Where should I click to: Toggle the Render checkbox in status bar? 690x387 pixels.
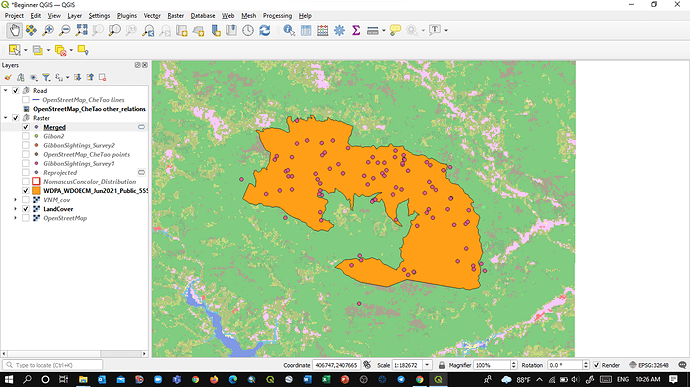(596, 365)
